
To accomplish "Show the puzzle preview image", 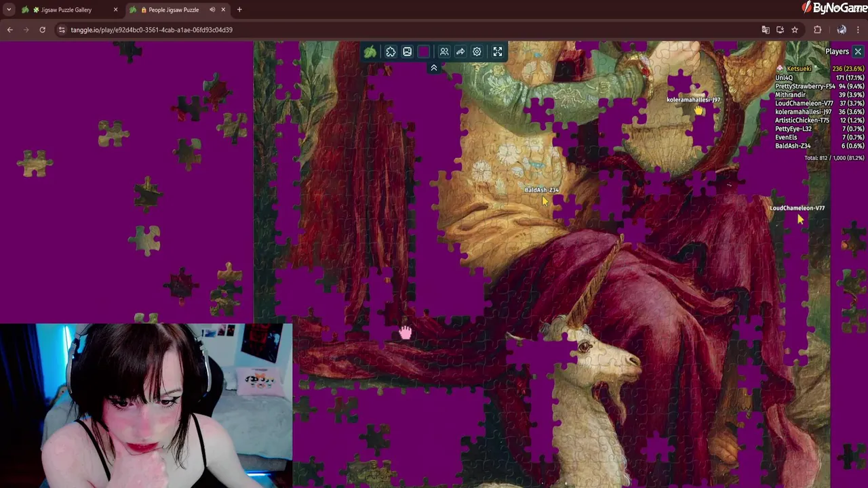I will [x=407, y=52].
